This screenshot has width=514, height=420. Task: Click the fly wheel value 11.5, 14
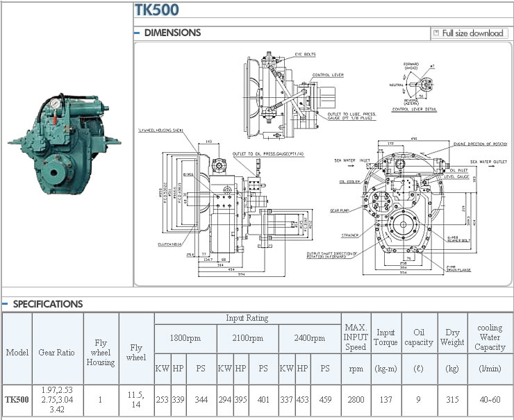pos(136,400)
